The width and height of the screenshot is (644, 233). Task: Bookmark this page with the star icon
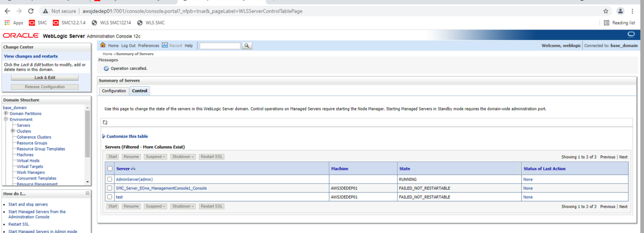[605, 11]
